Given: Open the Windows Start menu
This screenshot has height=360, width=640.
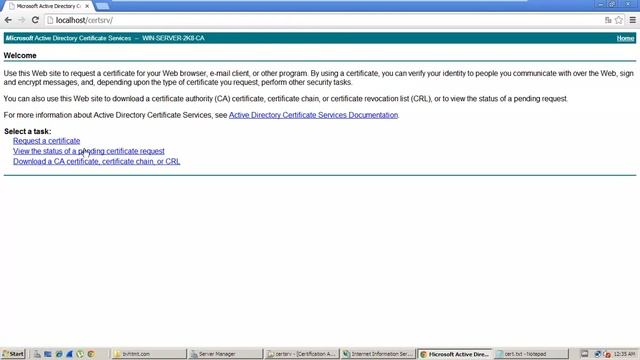Looking at the screenshot, I should pyautogui.click(x=13, y=354).
